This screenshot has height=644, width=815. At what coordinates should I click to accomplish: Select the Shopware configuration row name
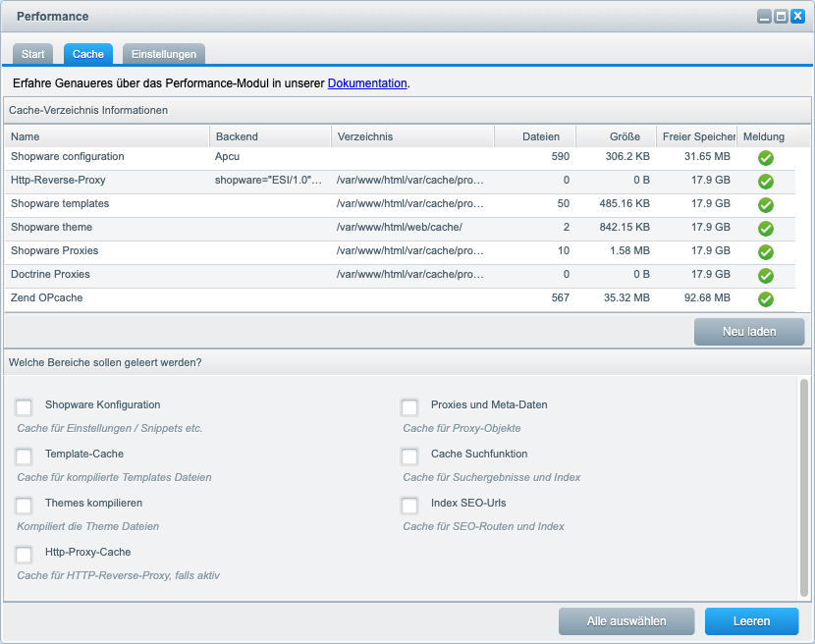click(68, 156)
